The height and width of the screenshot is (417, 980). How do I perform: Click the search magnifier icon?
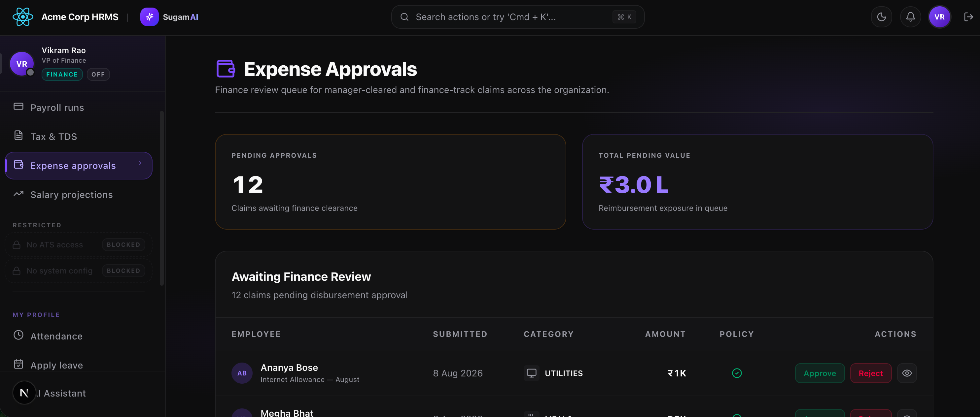(404, 17)
